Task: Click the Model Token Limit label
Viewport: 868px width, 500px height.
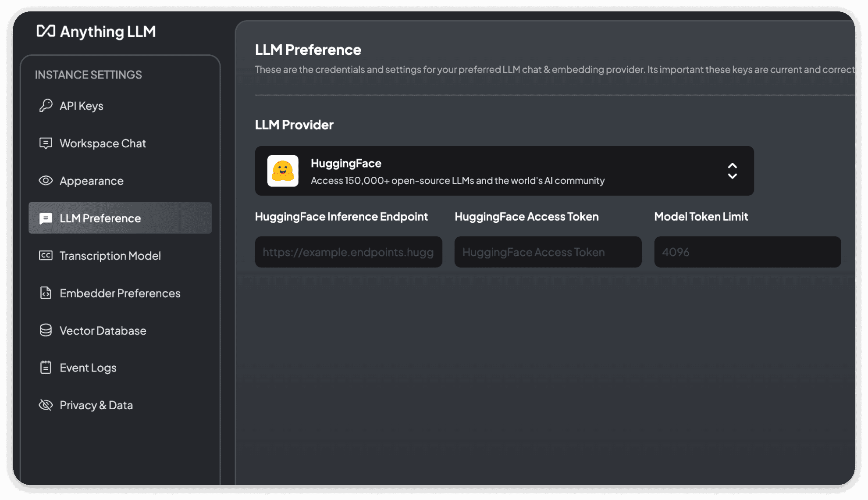Action: point(701,217)
